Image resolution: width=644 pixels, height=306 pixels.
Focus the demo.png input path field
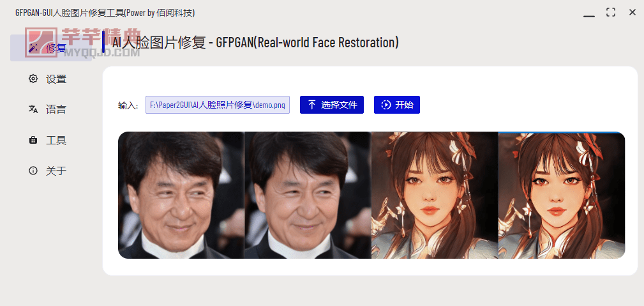coord(218,105)
